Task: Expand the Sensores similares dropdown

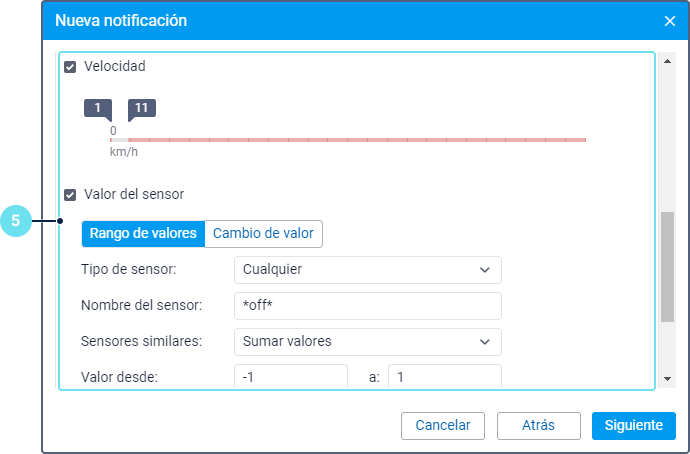Action: point(366,341)
